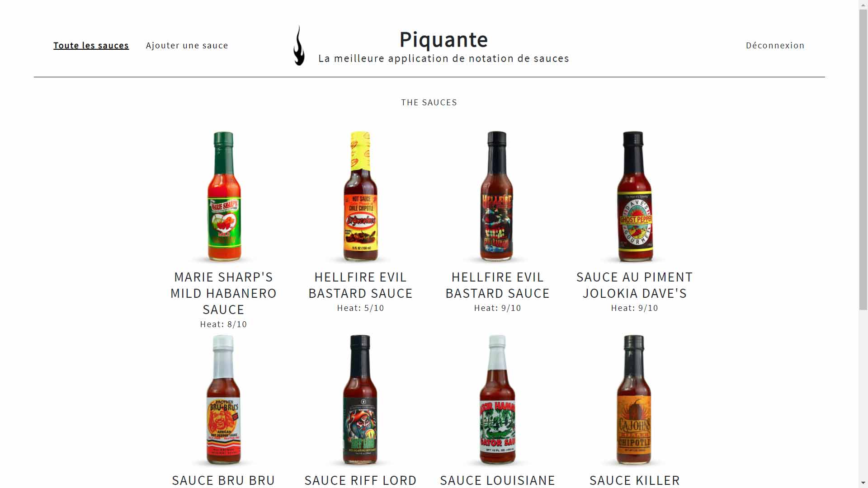The width and height of the screenshot is (868, 488).
Task: Open the Sauce Louisiane title
Action: (497, 480)
